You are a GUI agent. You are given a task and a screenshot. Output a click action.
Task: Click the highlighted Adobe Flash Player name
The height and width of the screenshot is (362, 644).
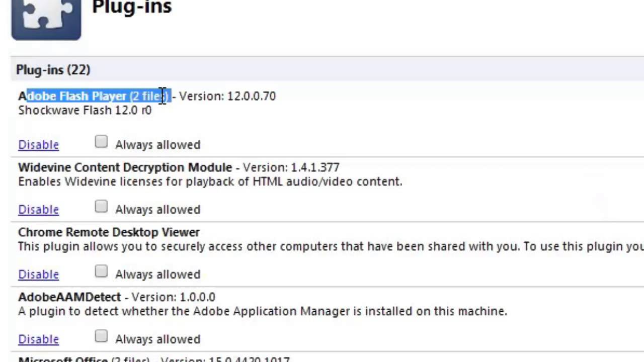95,96
